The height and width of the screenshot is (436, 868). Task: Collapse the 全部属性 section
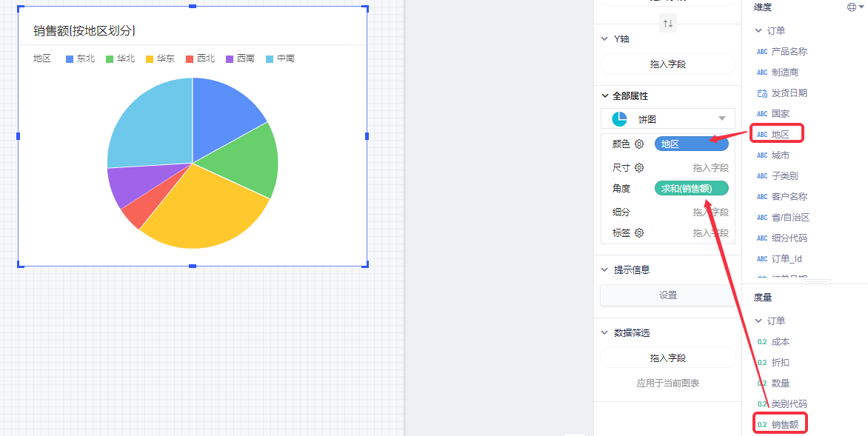coord(605,96)
